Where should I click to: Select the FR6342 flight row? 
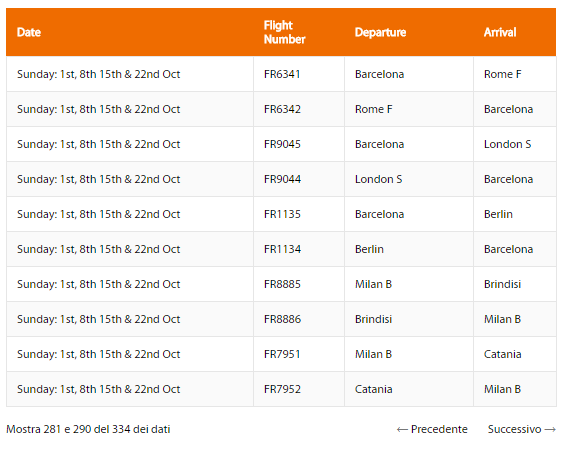[281, 109]
